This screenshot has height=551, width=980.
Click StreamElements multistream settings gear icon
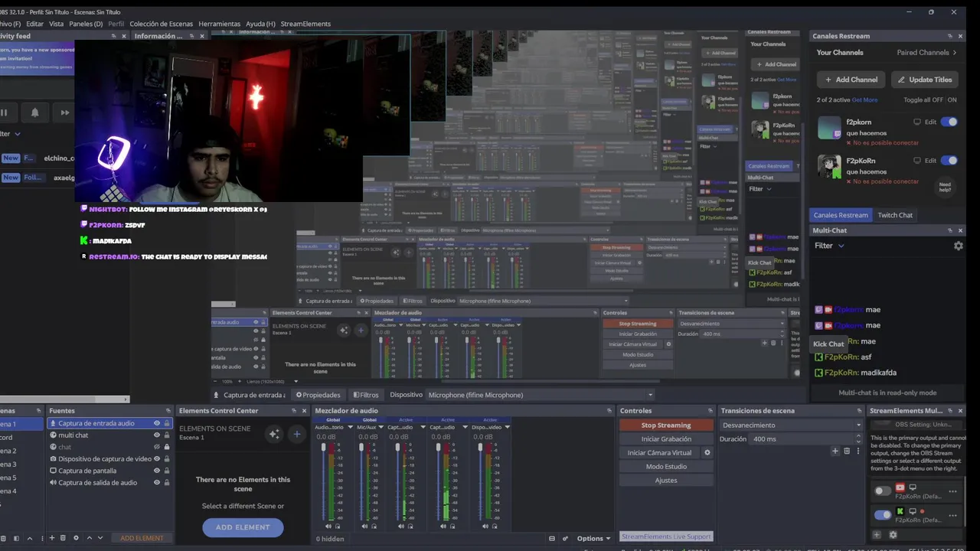[893, 535]
